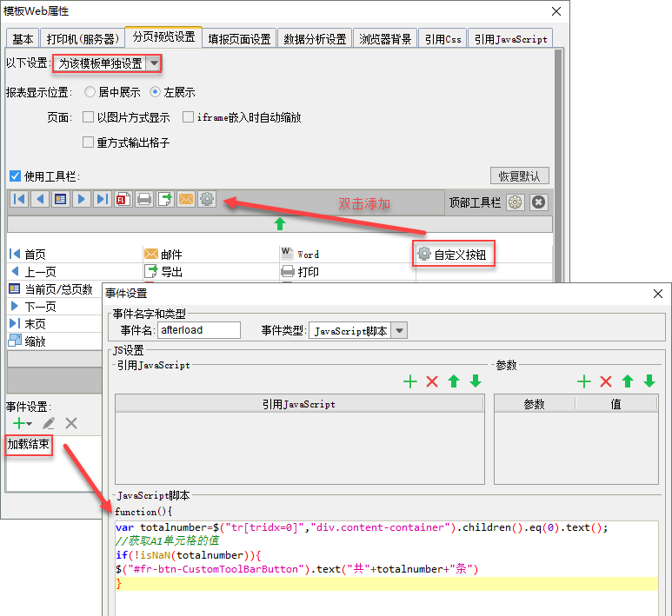Switch to the 引用JavaScript tab
This screenshot has height=616, width=672.
click(511, 39)
